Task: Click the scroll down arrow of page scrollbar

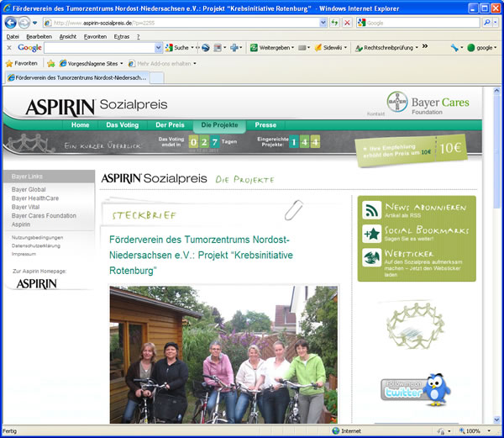Action: [496, 420]
